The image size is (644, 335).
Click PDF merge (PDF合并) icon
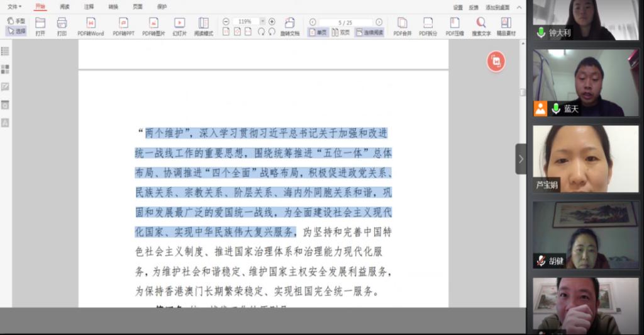pyautogui.click(x=402, y=26)
